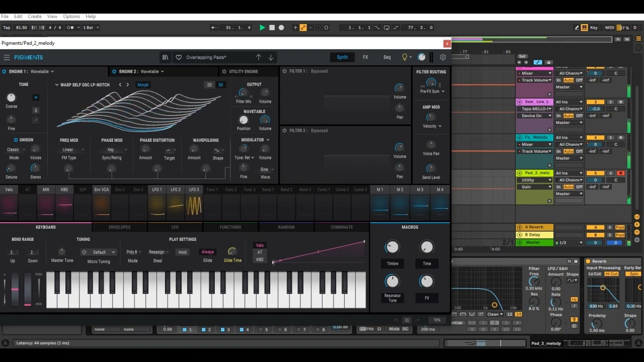Unfold the Pad_2_melo track
Screen dimensions: 644x362
(x=520, y=173)
